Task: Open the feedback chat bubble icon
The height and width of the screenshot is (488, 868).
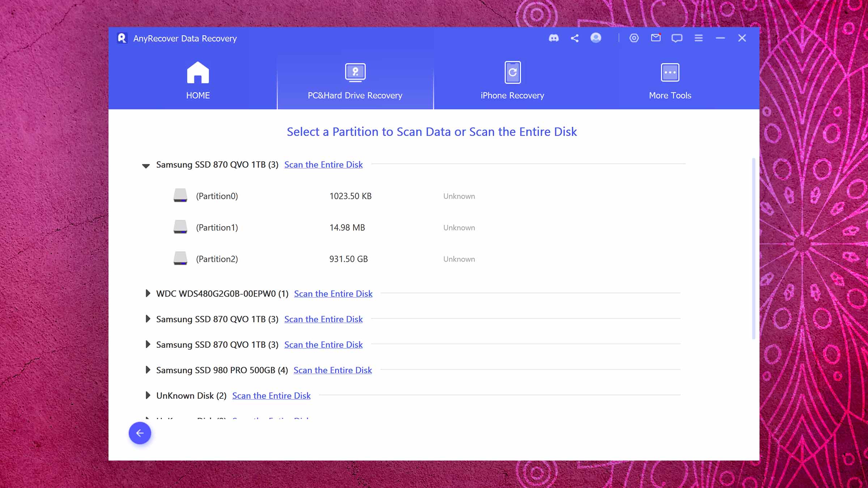Action: 677,38
